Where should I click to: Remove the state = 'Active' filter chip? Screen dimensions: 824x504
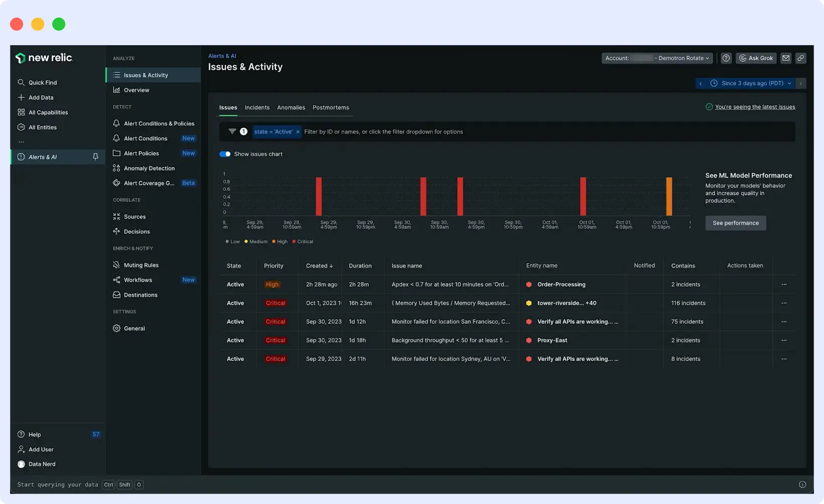[297, 132]
